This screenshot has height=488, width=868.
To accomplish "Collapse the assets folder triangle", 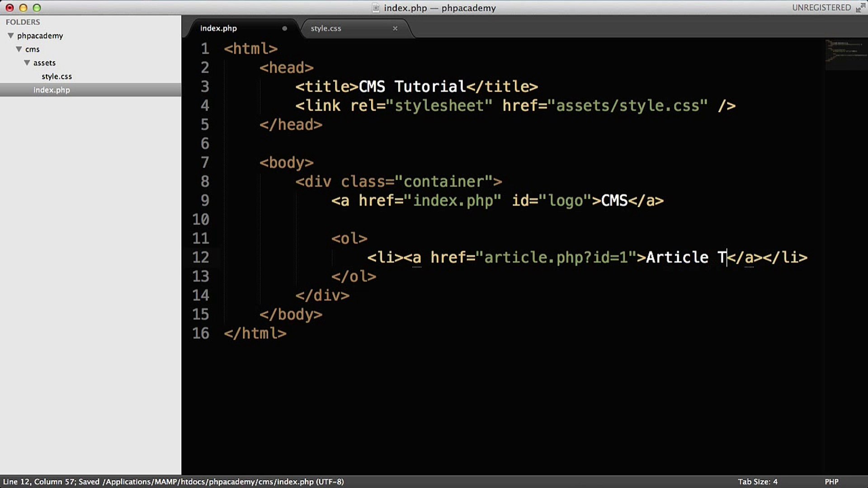I will pyautogui.click(x=27, y=62).
